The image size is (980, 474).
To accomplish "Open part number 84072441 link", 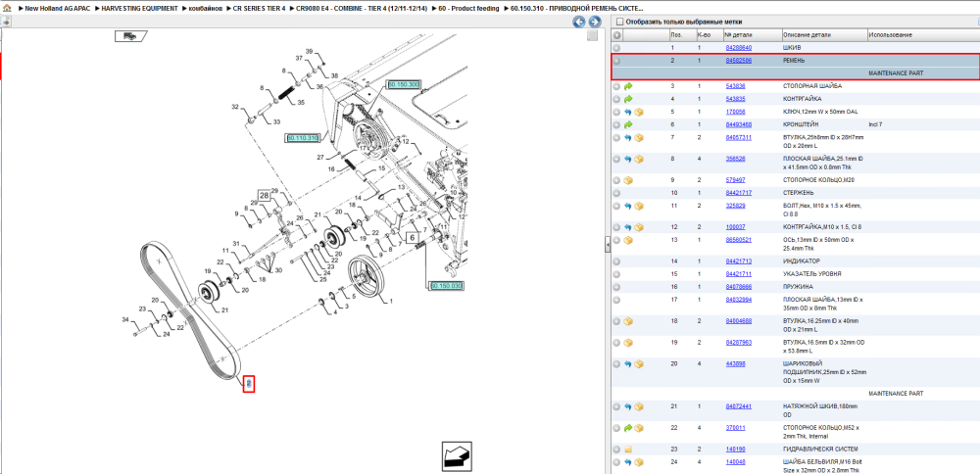I will click(739, 406).
